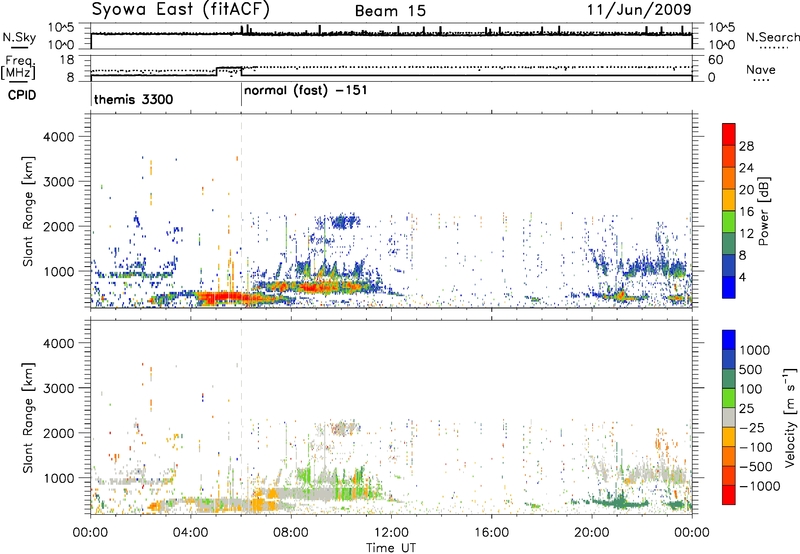Click the '1000' tick on the Velocity colorbar
Image resolution: width=800 pixels, height=554 pixels.
coord(755,350)
